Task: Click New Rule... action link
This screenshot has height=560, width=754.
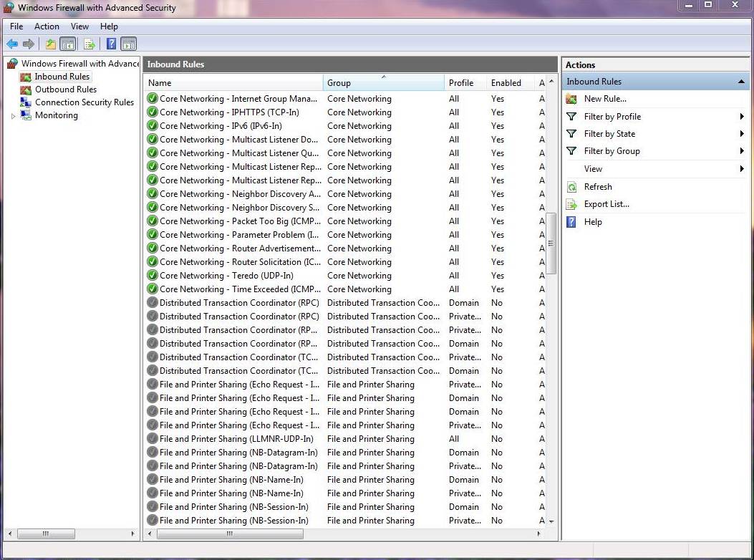Action: click(605, 99)
